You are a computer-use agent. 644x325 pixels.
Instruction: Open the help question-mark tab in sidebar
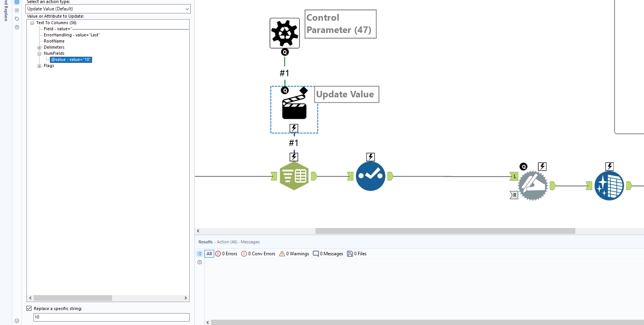tap(17, 27)
